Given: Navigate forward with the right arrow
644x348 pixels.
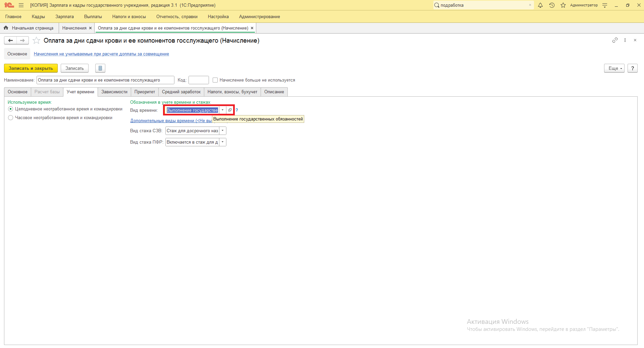Looking at the screenshot, I should point(22,41).
